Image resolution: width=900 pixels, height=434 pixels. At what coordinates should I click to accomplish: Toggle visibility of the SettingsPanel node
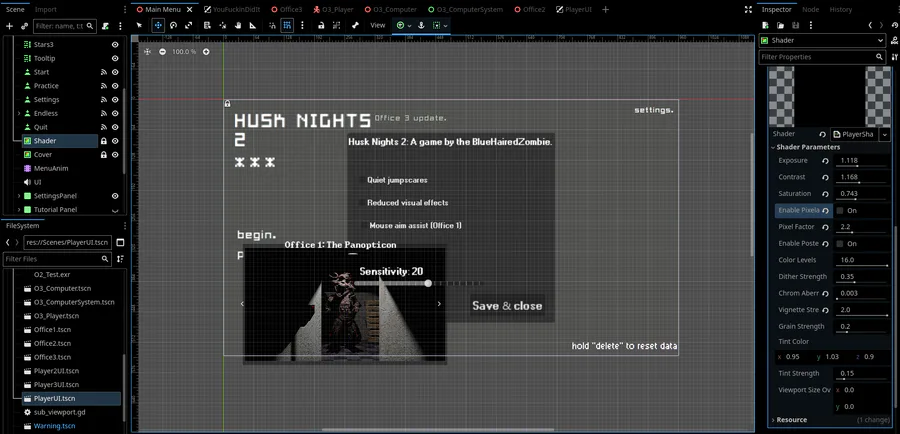coord(115,196)
